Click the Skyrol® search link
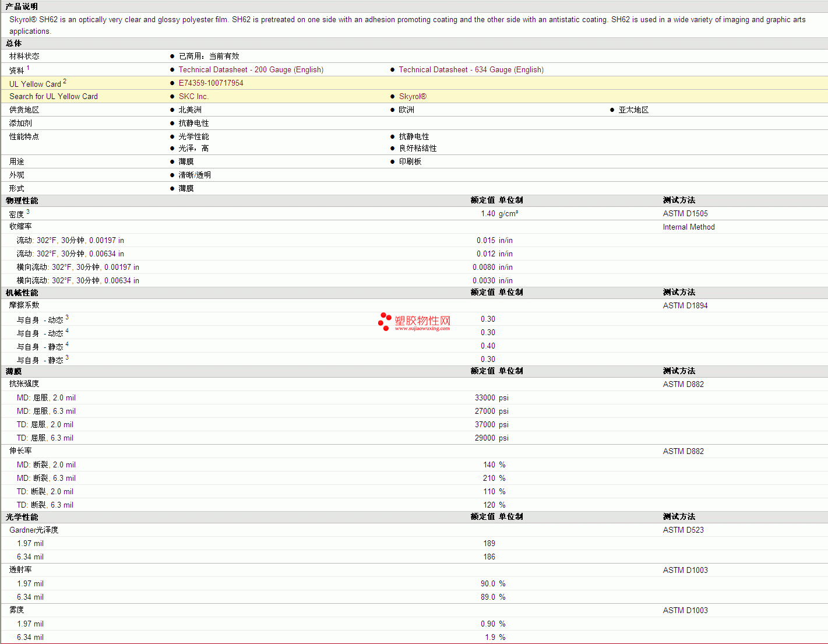 (x=413, y=96)
